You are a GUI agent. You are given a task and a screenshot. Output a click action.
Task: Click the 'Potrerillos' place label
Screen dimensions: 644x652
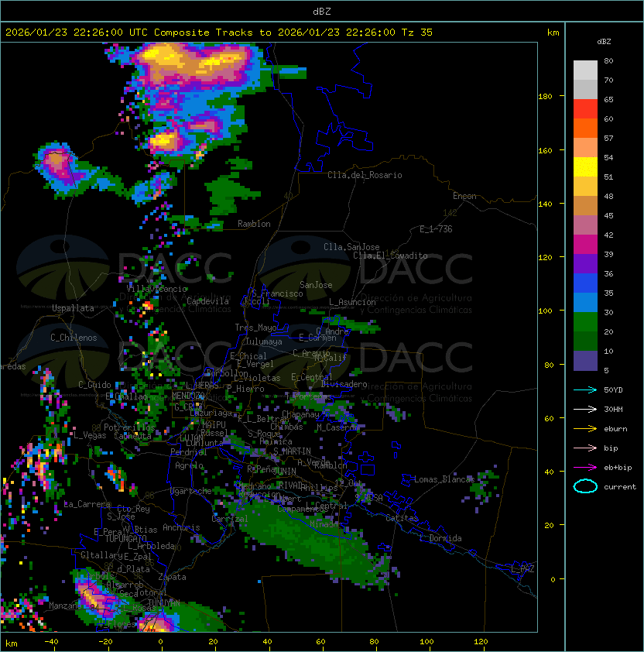click(129, 427)
